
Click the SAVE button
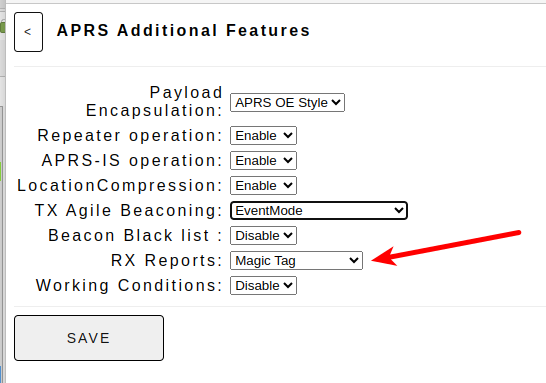click(89, 338)
